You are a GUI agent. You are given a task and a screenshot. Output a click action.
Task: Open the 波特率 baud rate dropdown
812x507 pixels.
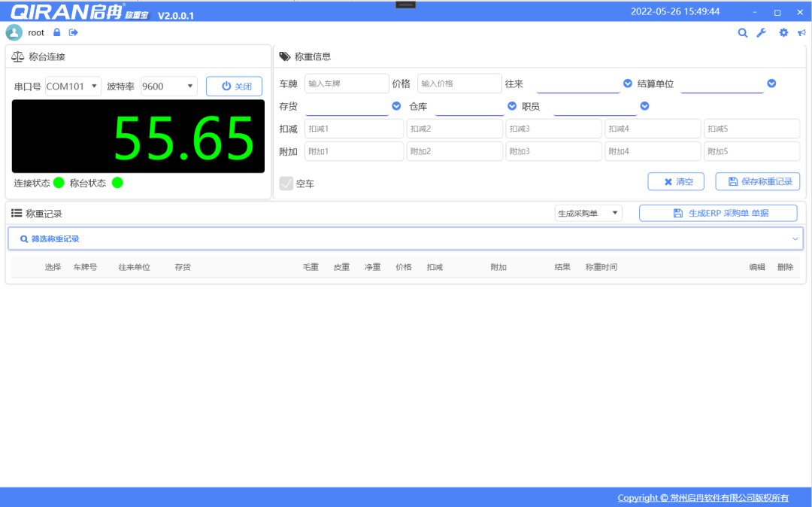click(168, 86)
